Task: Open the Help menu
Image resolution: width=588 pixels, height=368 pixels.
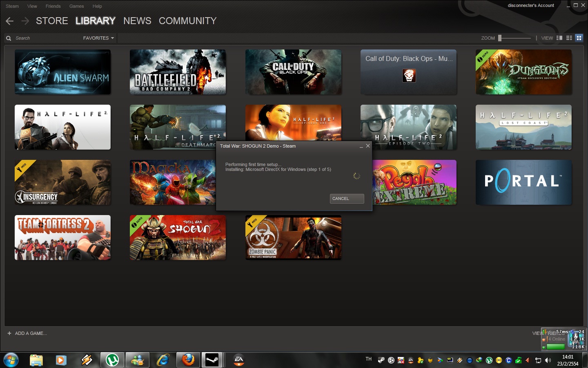Action: pos(97,6)
